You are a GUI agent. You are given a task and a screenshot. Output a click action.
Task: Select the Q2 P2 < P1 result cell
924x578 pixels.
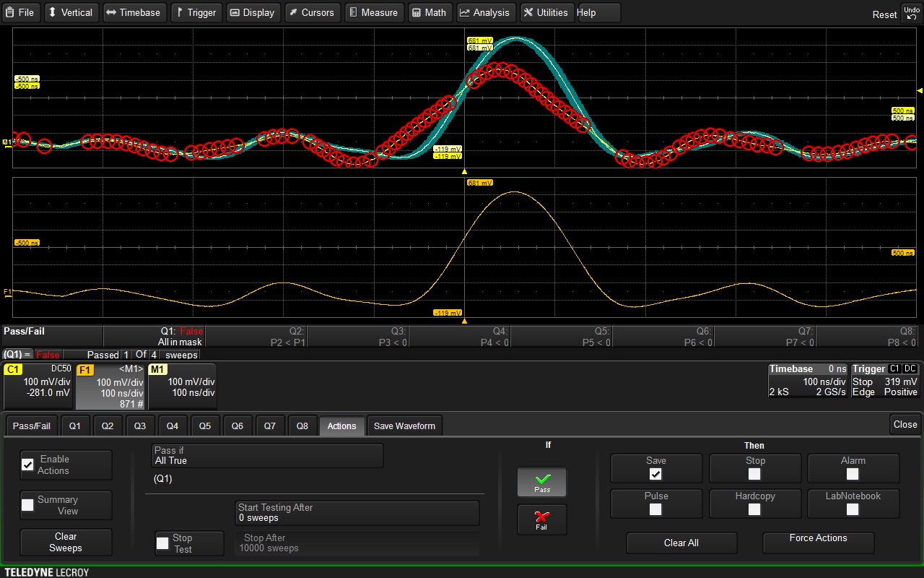tap(256, 336)
